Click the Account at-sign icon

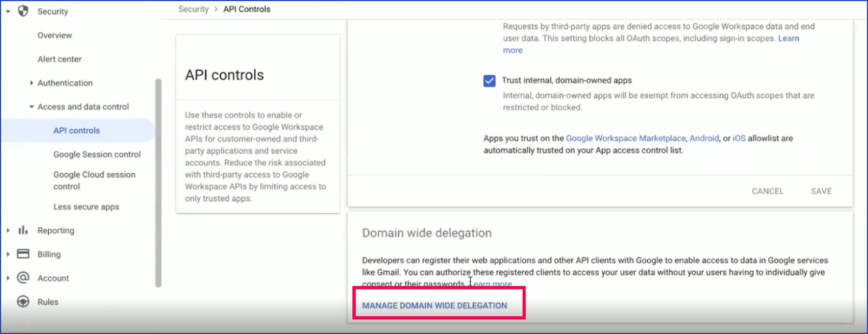coord(23,278)
